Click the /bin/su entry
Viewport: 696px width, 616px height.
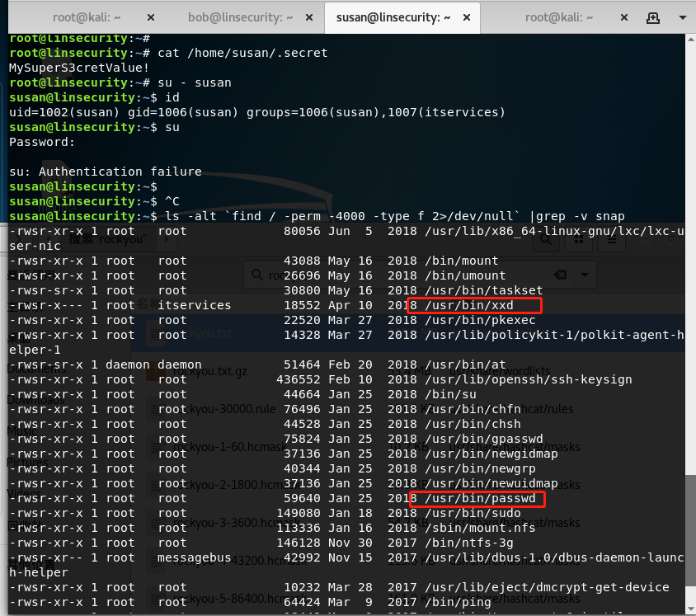450,394
